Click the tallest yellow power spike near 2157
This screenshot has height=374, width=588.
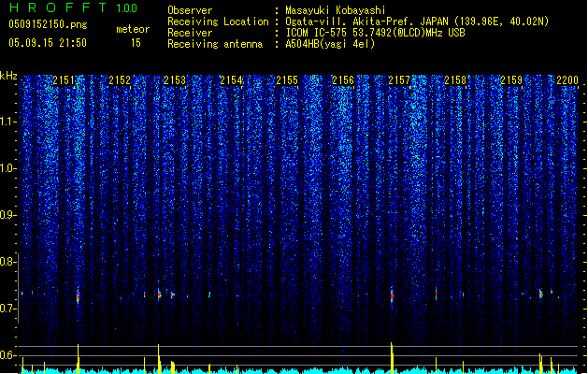392,358
